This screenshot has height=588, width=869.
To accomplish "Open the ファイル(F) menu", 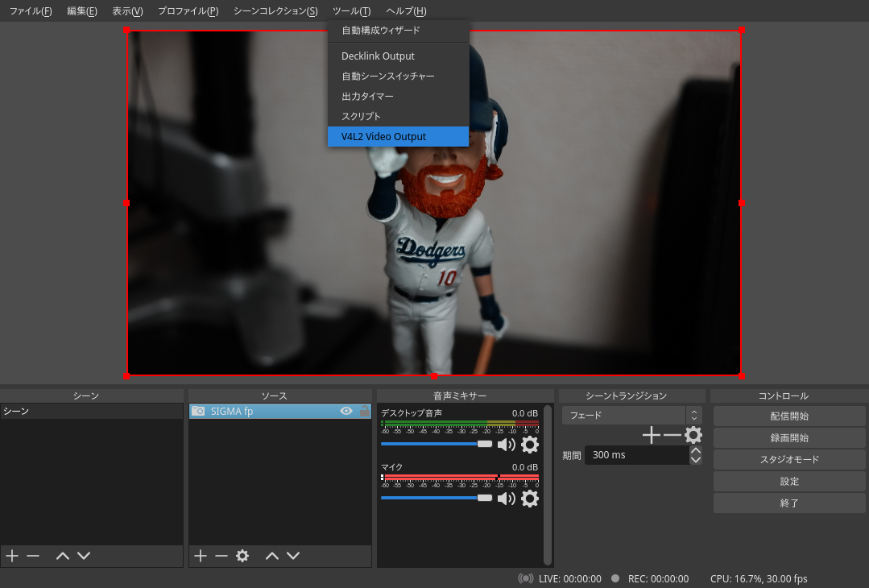I will [x=31, y=11].
